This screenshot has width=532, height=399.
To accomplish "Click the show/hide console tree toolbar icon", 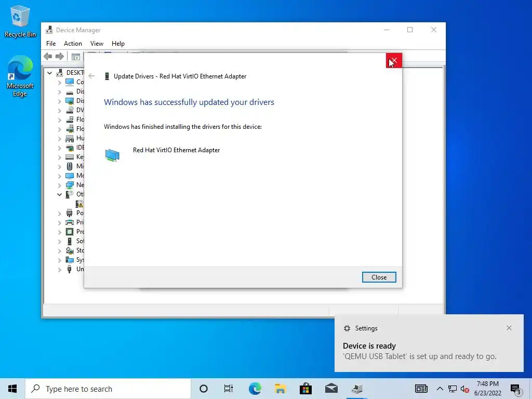I will tap(76, 56).
